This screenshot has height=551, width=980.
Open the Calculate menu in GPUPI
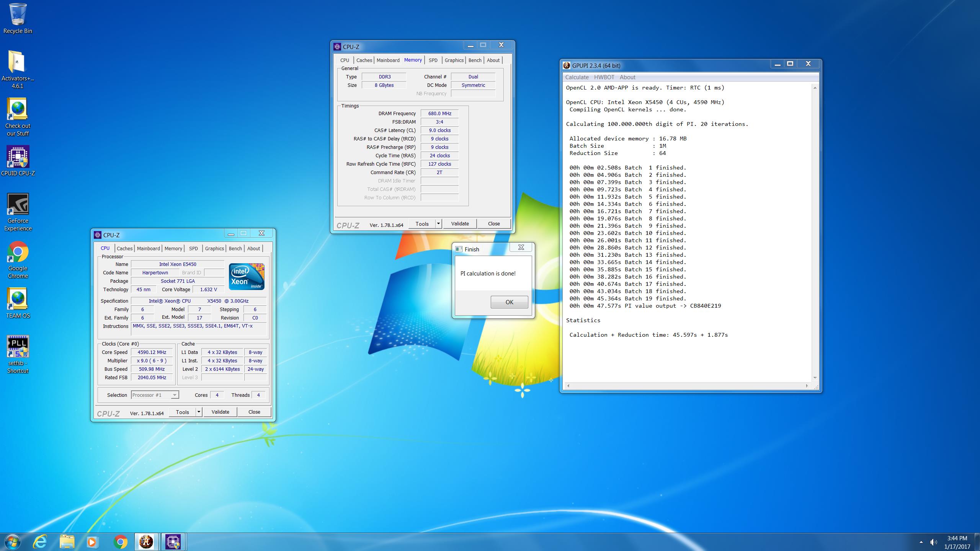pos(577,77)
